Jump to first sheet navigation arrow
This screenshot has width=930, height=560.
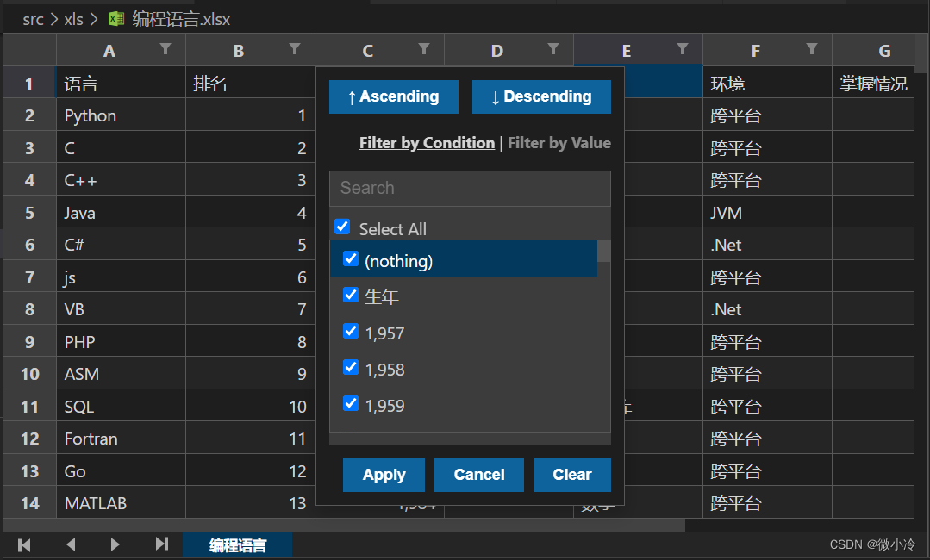pos(24,544)
